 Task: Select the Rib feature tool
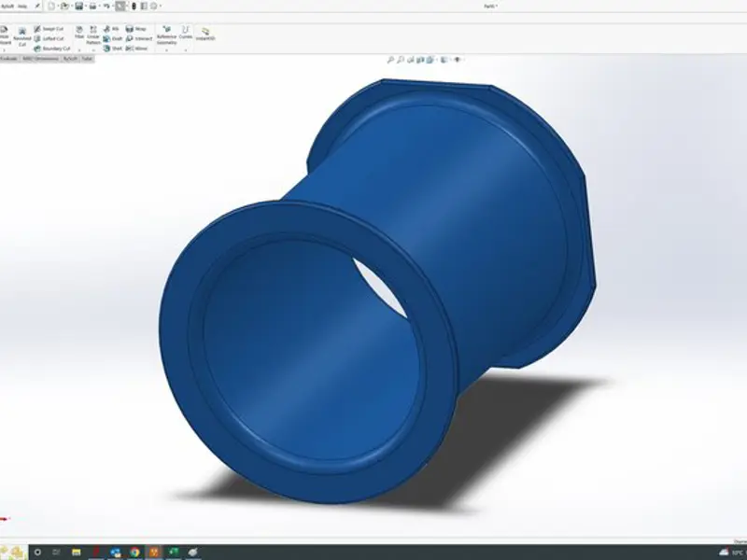tap(111, 29)
